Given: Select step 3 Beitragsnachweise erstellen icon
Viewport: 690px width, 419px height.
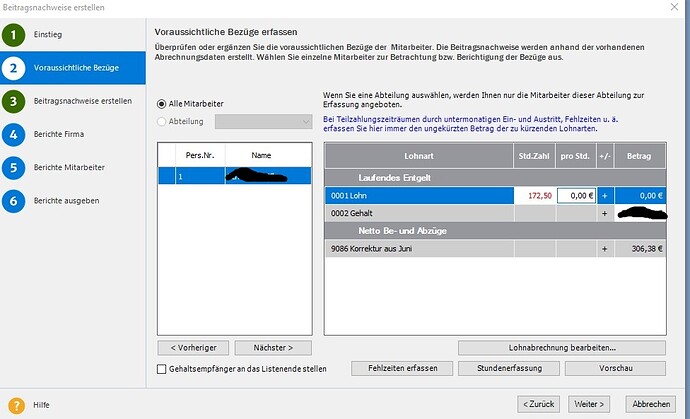Looking at the screenshot, I should point(13,101).
